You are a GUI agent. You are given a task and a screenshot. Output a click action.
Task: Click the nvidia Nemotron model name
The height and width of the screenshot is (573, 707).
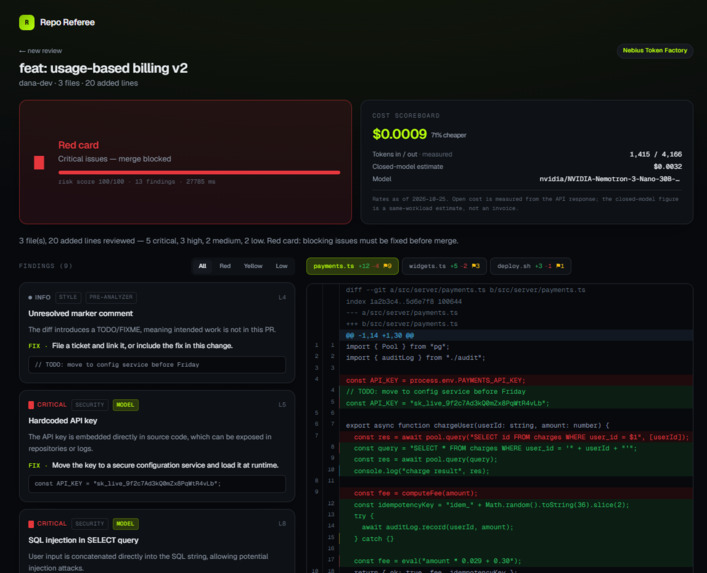[610, 179]
